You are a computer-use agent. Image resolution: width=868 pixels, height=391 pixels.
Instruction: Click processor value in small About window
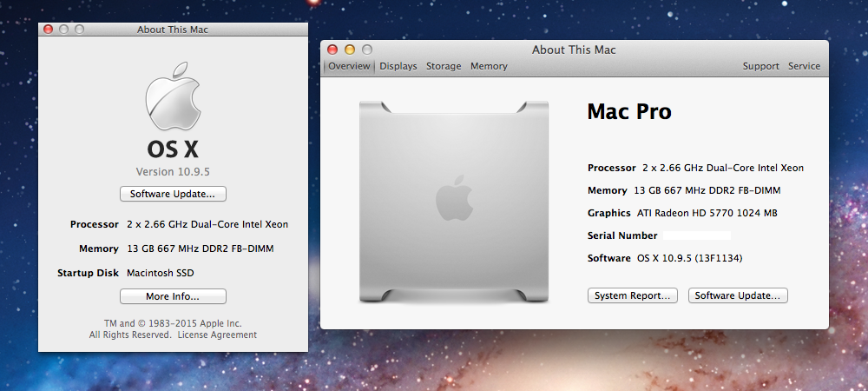[x=207, y=225]
